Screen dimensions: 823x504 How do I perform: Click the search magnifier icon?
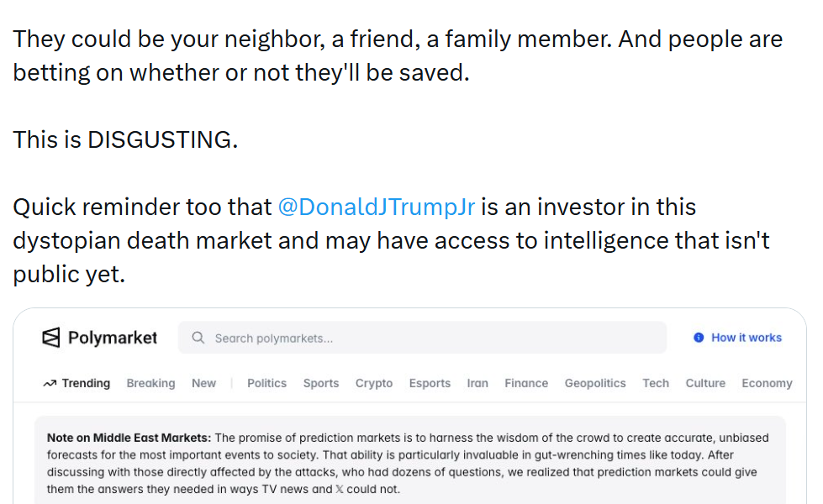tap(198, 338)
